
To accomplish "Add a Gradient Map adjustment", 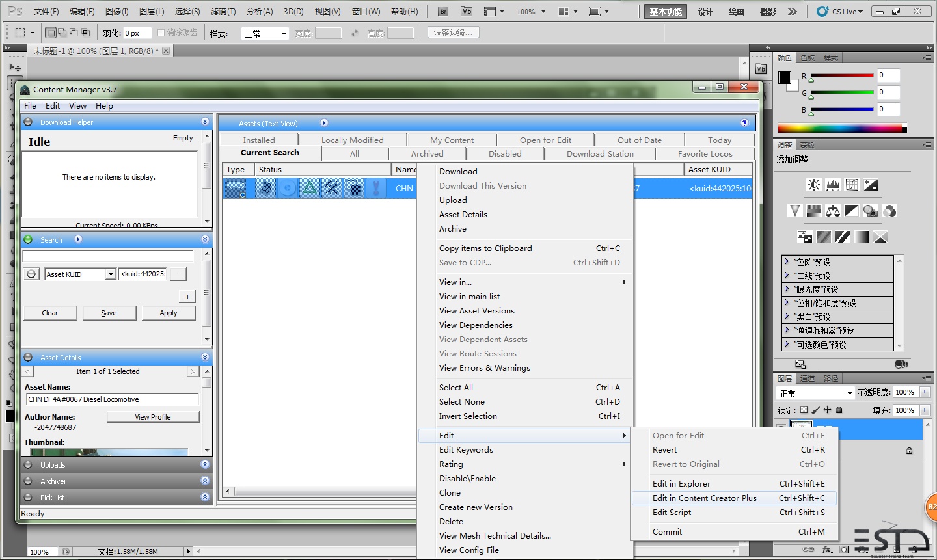I will tap(862, 237).
